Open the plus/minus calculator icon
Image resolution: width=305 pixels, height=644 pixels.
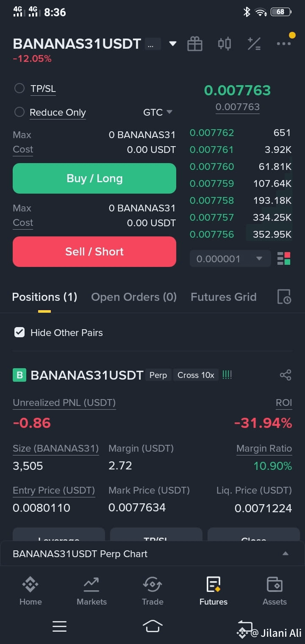click(254, 44)
